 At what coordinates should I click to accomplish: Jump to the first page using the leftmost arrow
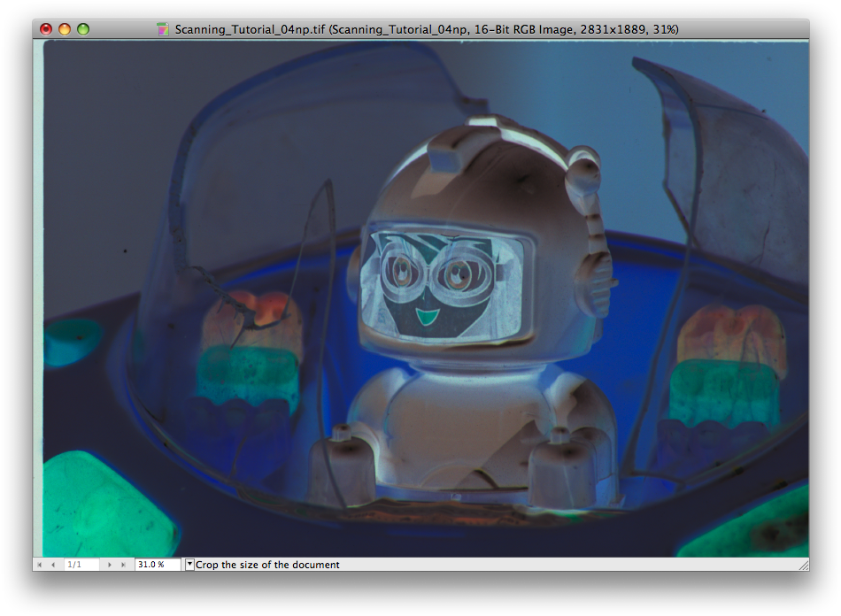click(x=39, y=564)
